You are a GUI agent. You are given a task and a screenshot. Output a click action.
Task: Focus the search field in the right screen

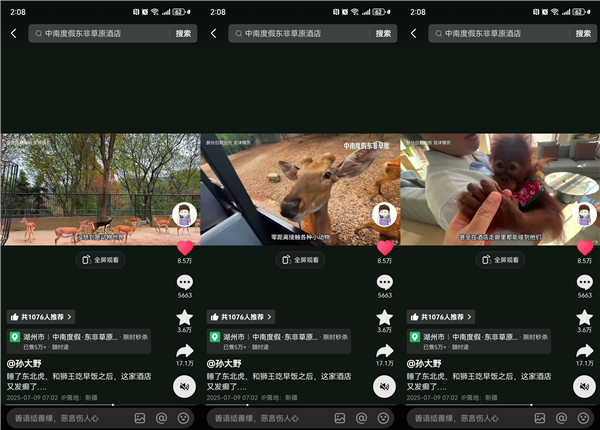pyautogui.click(x=500, y=33)
